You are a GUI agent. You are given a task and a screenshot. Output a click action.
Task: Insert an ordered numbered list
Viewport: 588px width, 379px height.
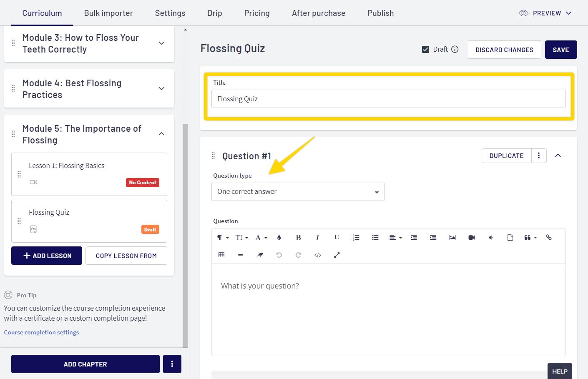coord(356,238)
